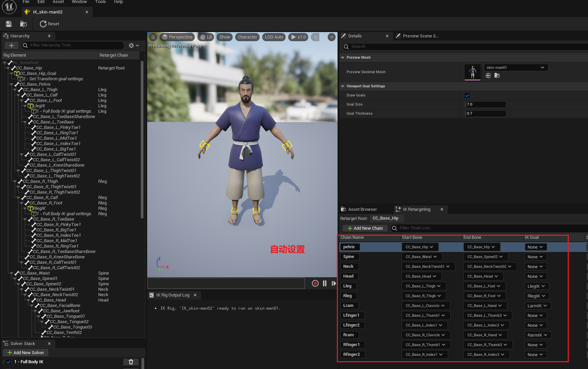Click the Add New Solver button
588x369 pixels.
(x=26, y=352)
